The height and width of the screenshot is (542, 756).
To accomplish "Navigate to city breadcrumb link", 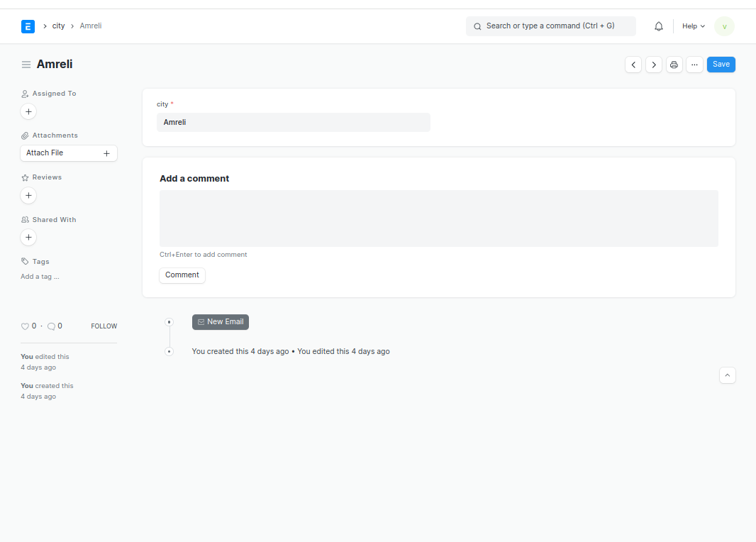I will tap(58, 26).
